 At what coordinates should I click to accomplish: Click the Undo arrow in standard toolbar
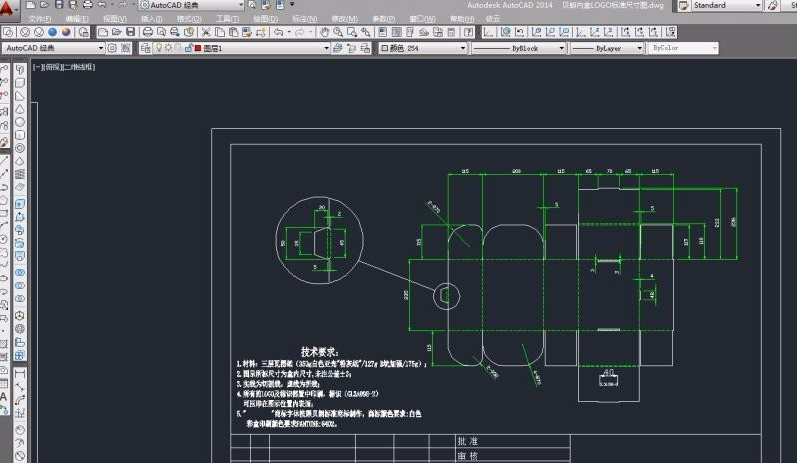click(276, 33)
